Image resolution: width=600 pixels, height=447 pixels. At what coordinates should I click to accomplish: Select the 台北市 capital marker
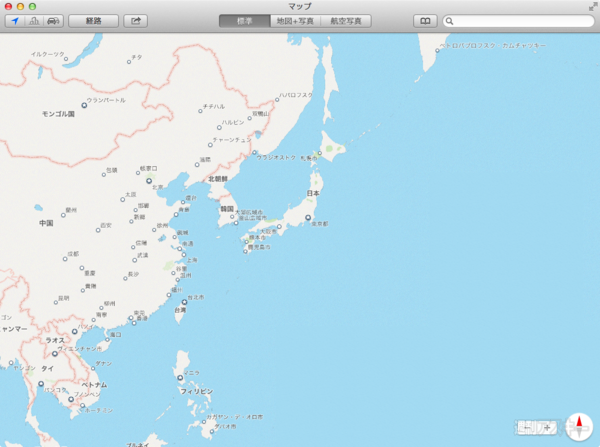click(x=184, y=302)
